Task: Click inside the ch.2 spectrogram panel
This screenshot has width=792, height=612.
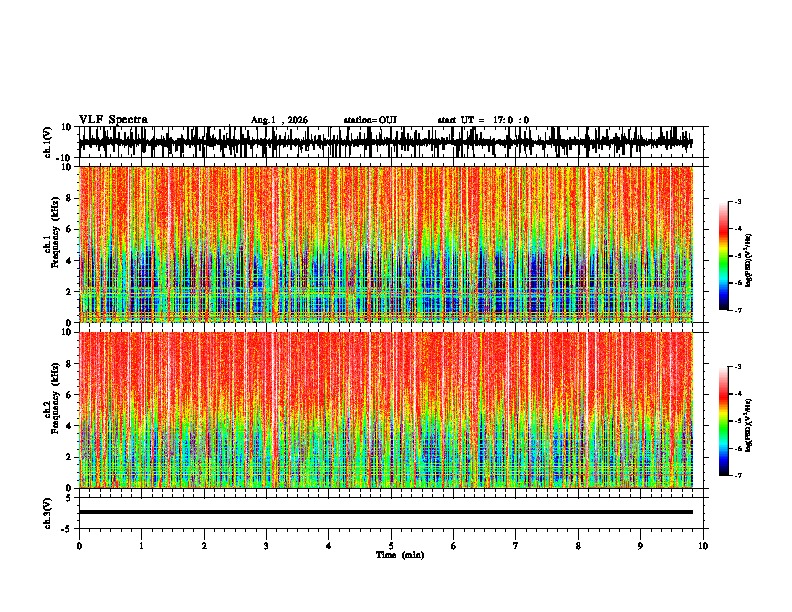Action: point(385,410)
